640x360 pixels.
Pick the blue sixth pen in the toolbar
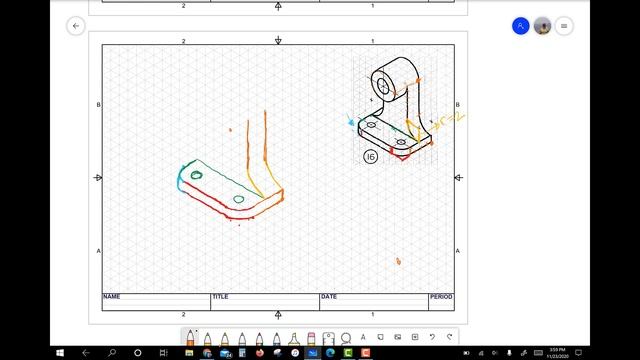276,338
